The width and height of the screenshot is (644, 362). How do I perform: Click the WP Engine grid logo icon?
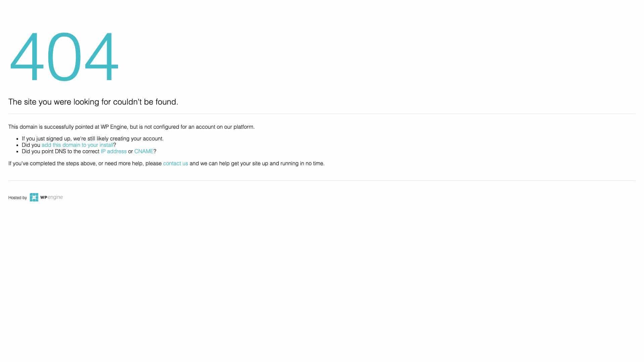click(x=34, y=197)
